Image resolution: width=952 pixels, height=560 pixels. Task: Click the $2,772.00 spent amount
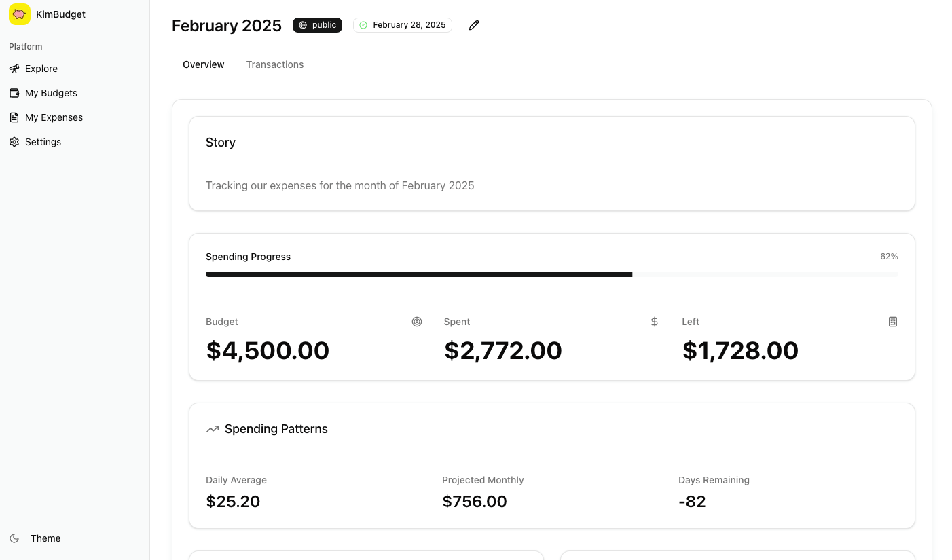point(503,351)
